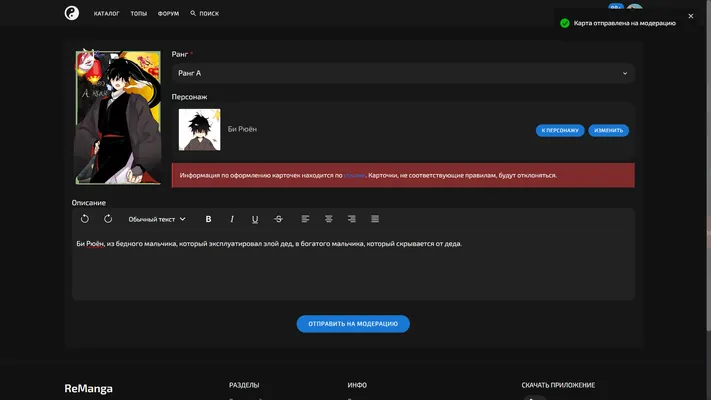The height and width of the screenshot is (400, 711).
Task: Click the К персонажу button
Action: point(560,130)
